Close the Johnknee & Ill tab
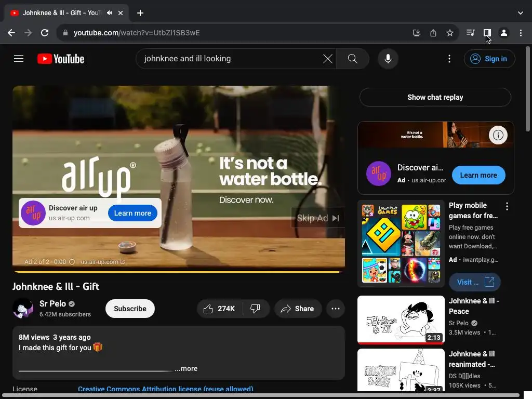Screen dimensions: 532x399 [121, 13]
